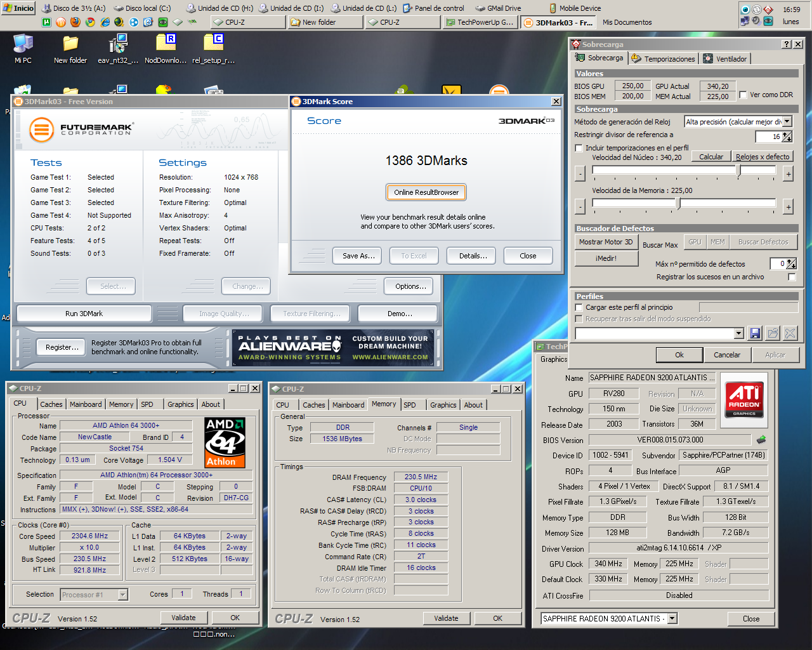
Task: Click Cancelar in the Sobrecarga dialog
Action: click(x=727, y=355)
